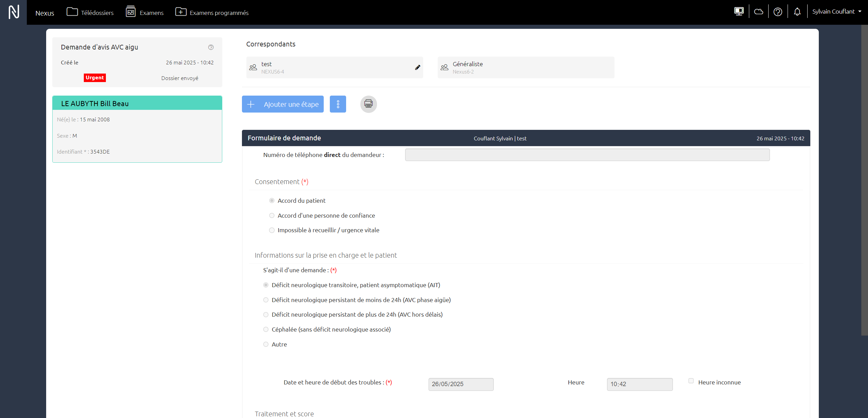868x418 pixels.
Task: Select Impossible à recueillir / urgence vitale
Action: [x=272, y=230]
